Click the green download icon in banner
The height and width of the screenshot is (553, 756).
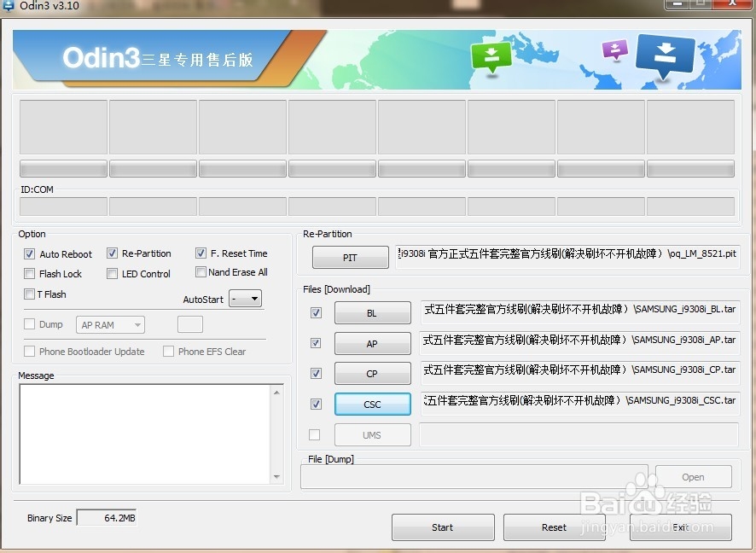491,57
